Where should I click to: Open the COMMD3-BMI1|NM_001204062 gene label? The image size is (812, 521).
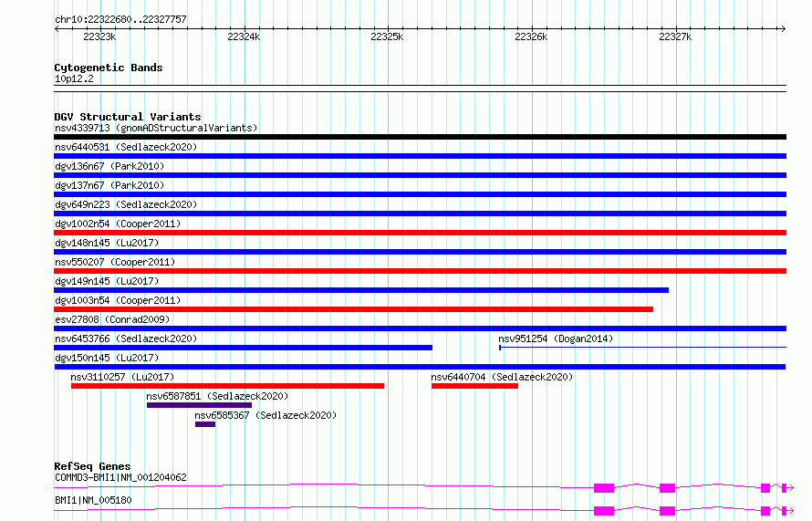[x=120, y=477]
